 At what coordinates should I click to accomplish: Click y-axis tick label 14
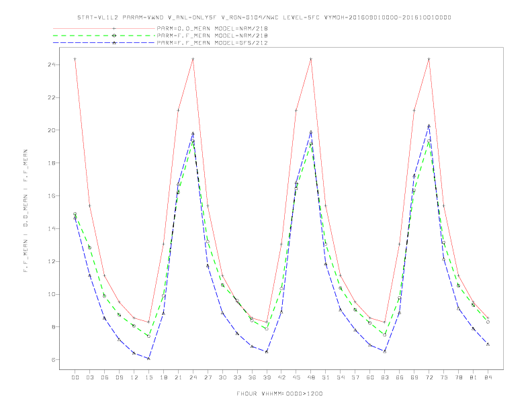[52, 228]
